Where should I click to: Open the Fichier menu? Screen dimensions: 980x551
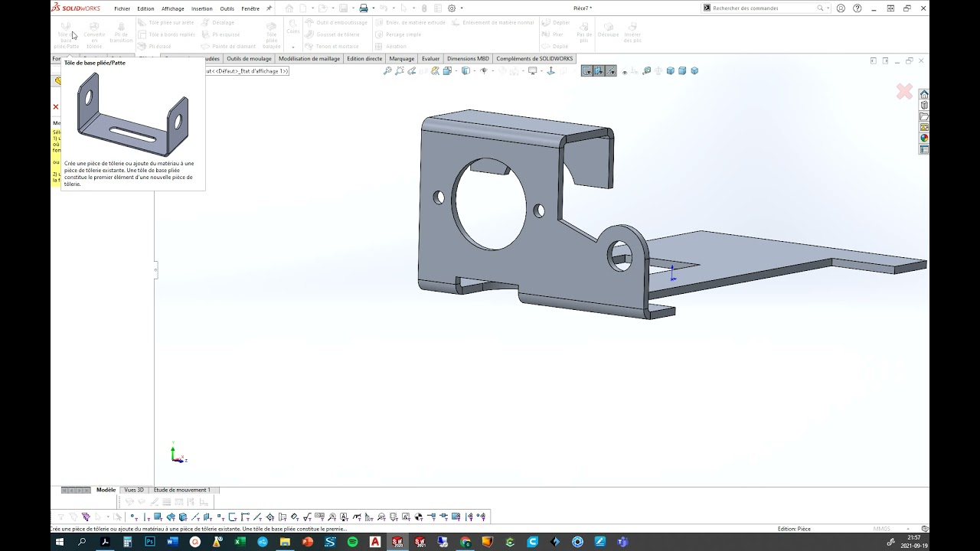(122, 8)
